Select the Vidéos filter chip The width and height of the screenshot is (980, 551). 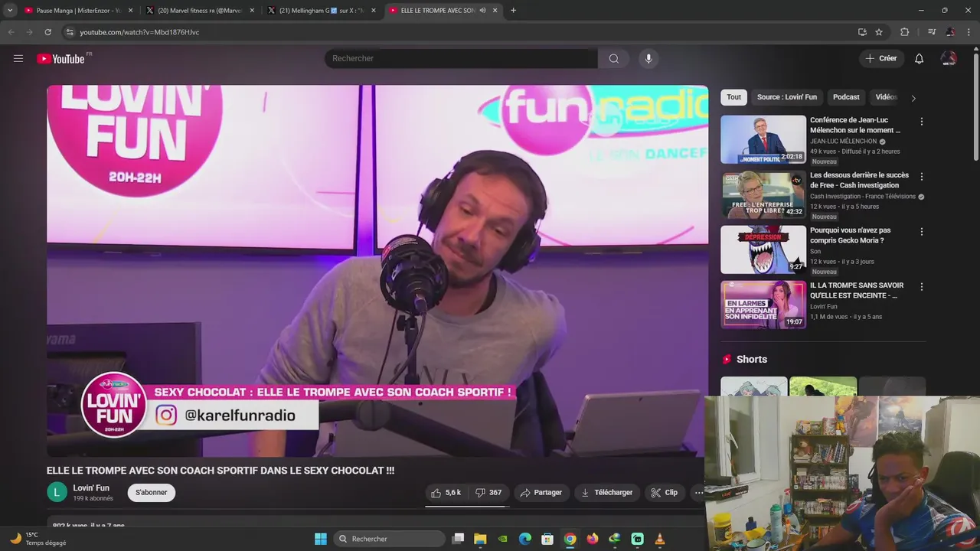pyautogui.click(x=886, y=97)
